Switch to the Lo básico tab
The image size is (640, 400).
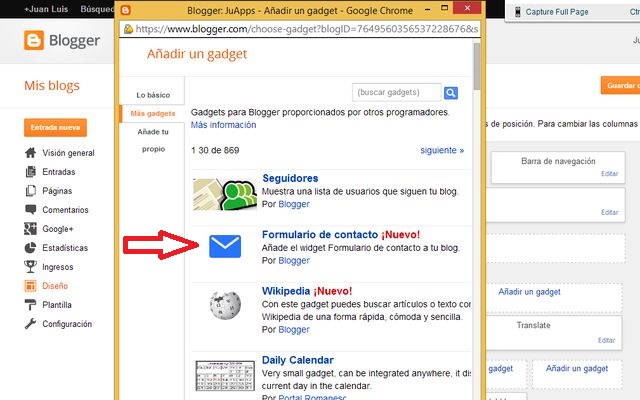click(153, 95)
